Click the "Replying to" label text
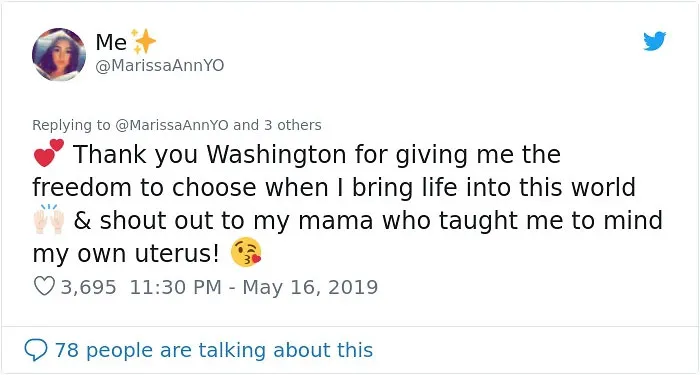700x375 pixels. coord(71,125)
